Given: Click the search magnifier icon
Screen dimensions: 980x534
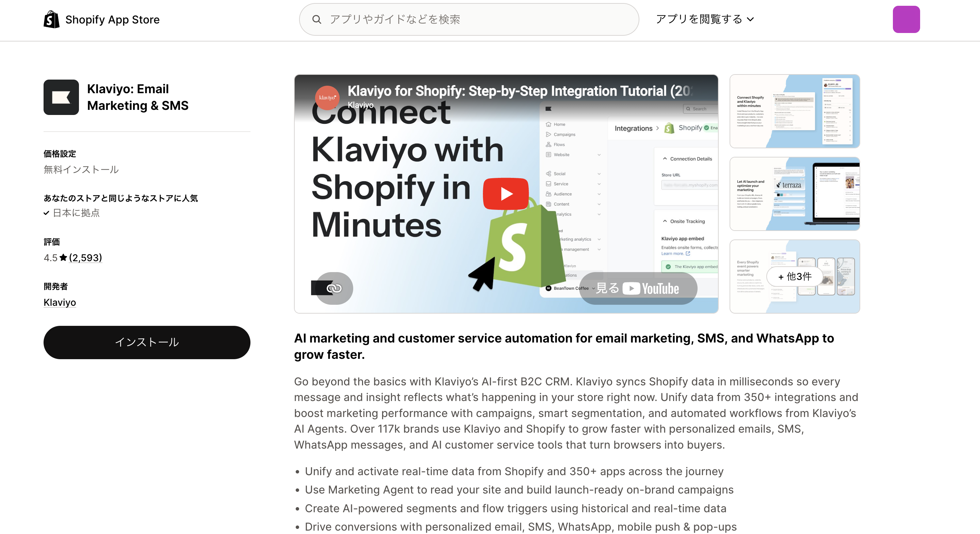Looking at the screenshot, I should 317,19.
